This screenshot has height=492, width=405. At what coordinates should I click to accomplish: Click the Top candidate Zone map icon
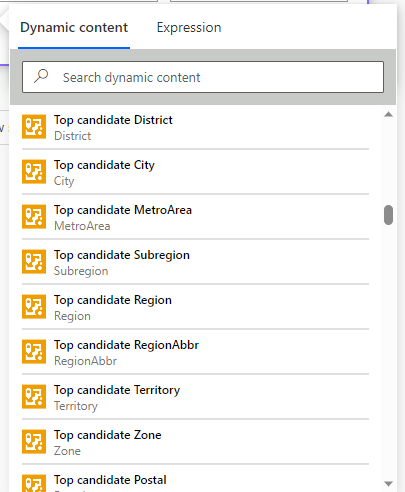tap(34, 442)
